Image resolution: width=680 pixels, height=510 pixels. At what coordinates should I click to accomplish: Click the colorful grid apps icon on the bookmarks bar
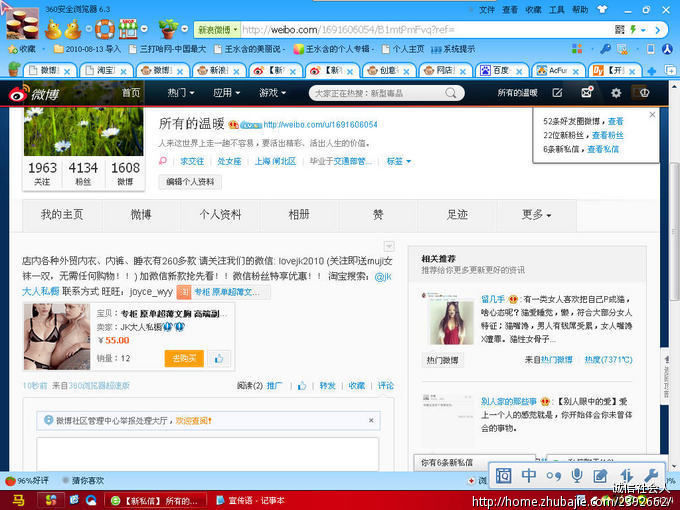click(577, 49)
